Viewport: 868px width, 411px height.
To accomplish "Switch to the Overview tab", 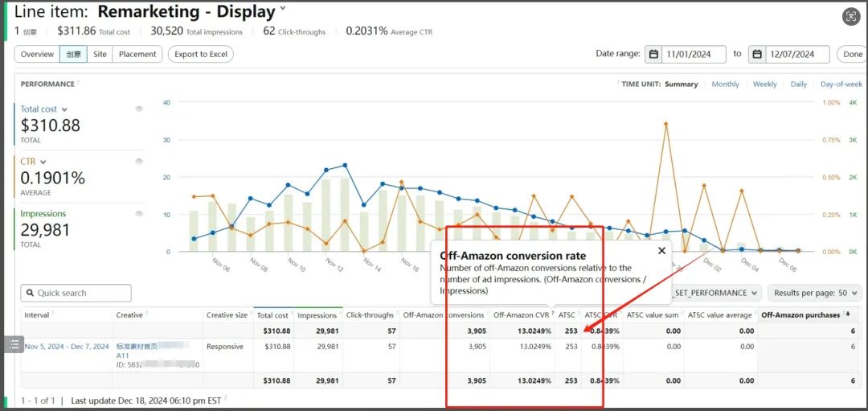I will coord(37,54).
